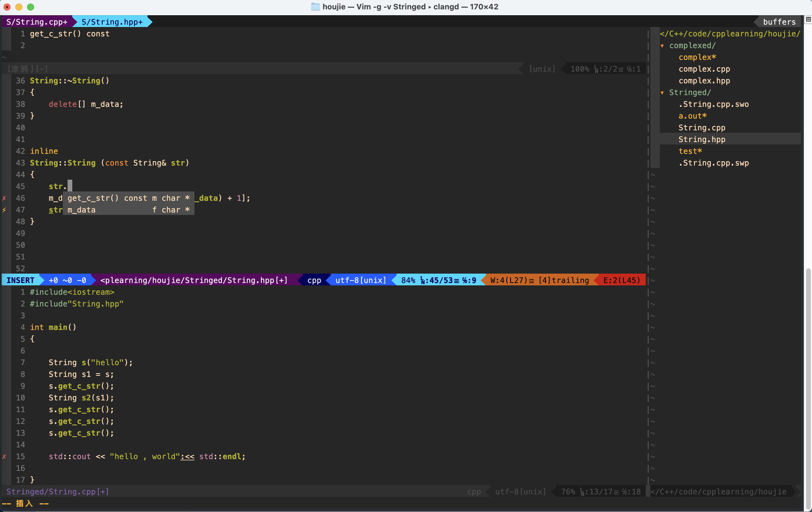Click the E:2(L45) error segment
This screenshot has width=812, height=512.
621,280
